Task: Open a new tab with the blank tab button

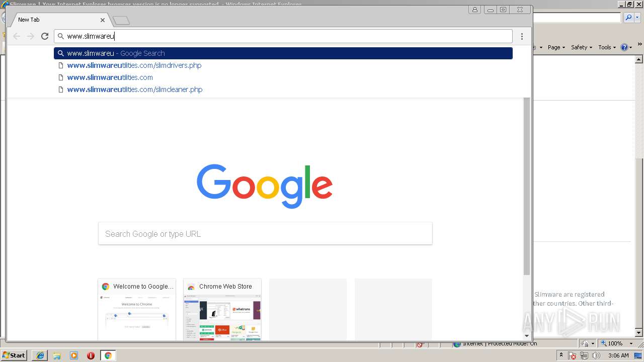Action: [121, 21]
